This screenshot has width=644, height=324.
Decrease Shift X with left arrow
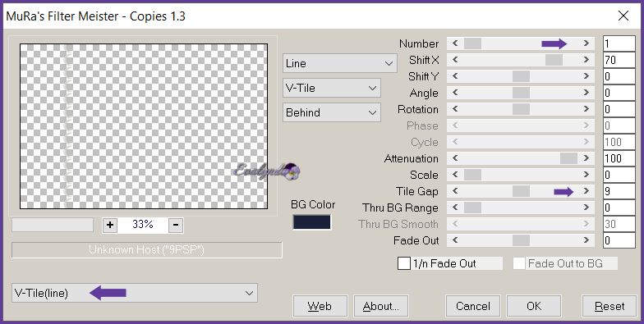[x=455, y=60]
